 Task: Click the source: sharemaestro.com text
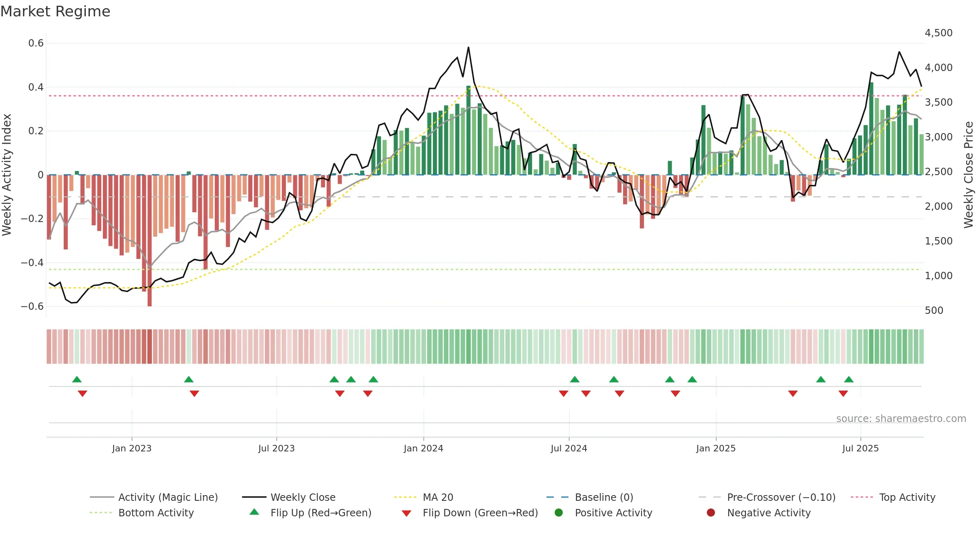coord(901,418)
